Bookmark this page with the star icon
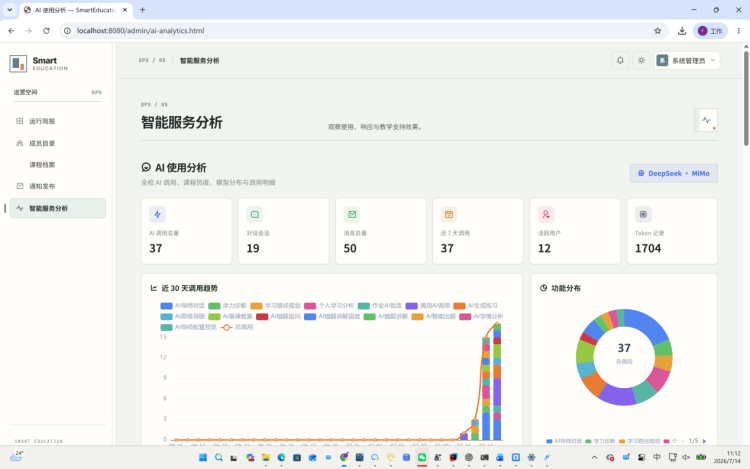This screenshot has height=469, width=750. click(x=658, y=31)
